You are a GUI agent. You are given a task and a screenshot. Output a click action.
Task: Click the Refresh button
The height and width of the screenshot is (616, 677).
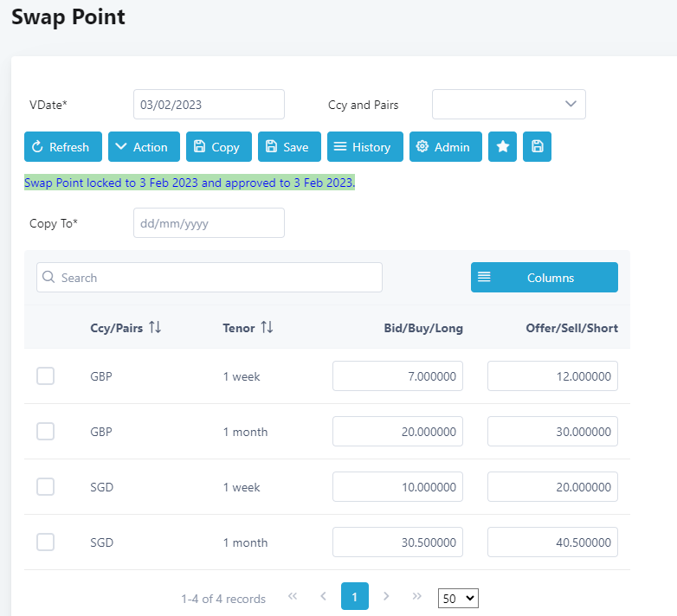tap(62, 147)
